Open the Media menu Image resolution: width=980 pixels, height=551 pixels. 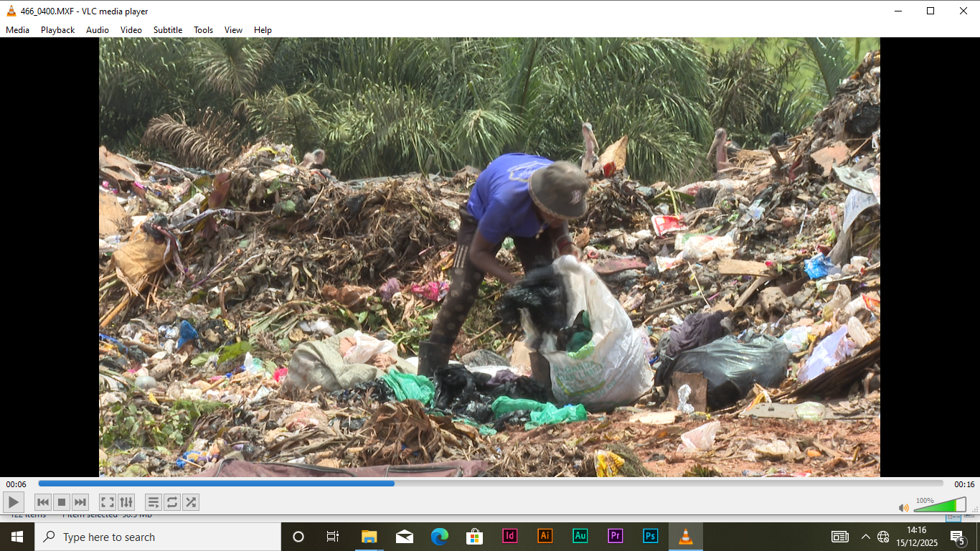click(18, 30)
